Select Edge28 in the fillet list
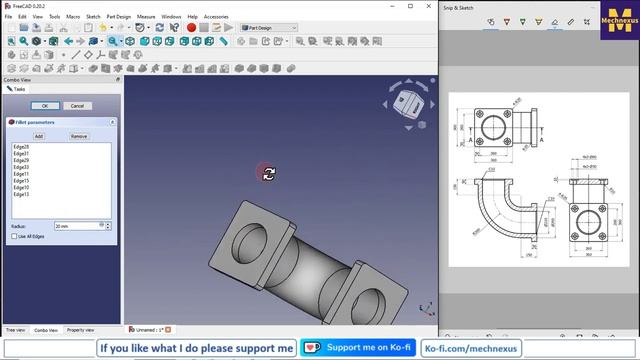Screen dimensions: 640x360 click(21, 147)
